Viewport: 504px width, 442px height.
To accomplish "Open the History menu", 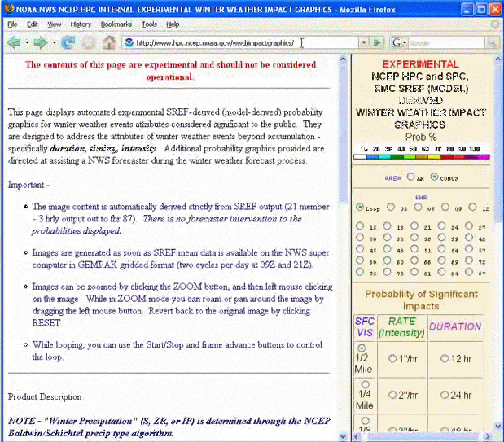I will [81, 24].
